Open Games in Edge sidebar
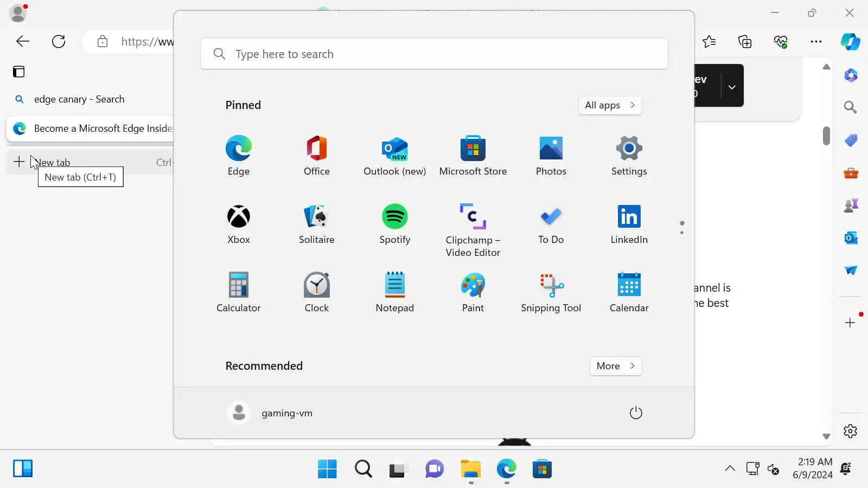868x488 pixels. (851, 206)
